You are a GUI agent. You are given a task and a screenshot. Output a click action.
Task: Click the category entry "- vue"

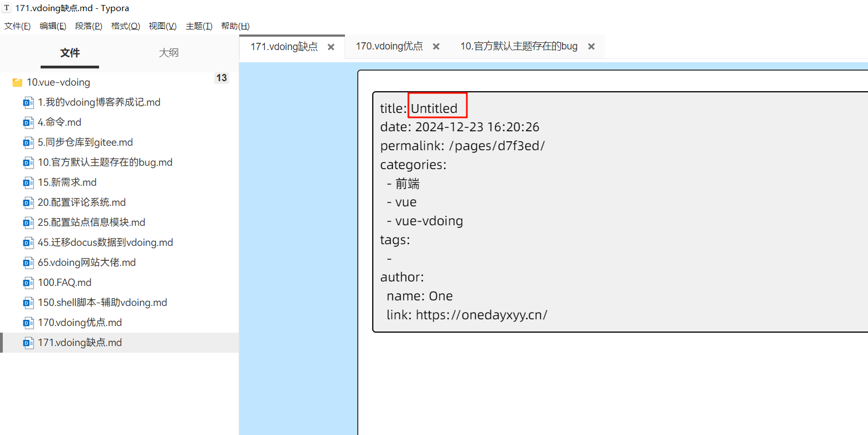[402, 202]
